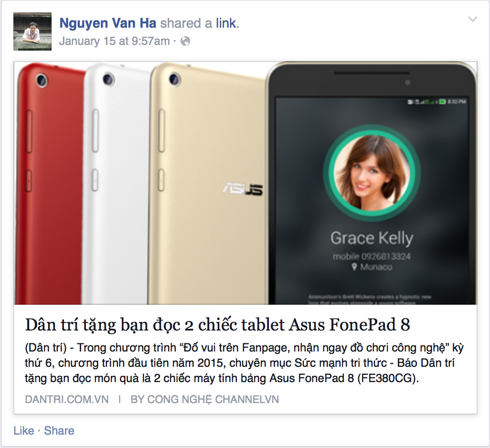Open the article headline about Asus FonePad 8
Viewport: 490px width, 448px height.
pos(217,325)
